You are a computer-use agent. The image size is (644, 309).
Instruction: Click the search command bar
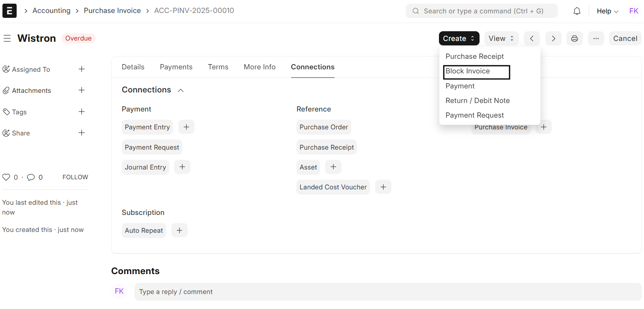[x=482, y=11]
